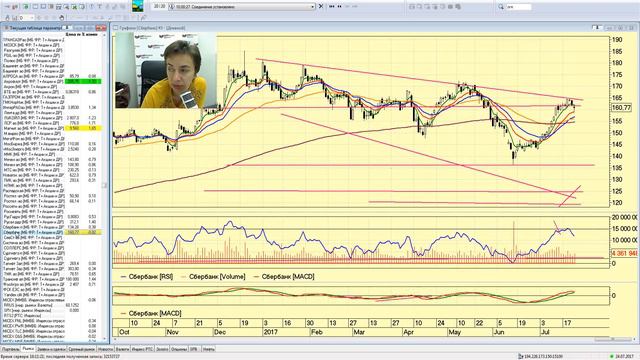The height and width of the screenshot is (360, 640).
Task: Open the Золото tab
Action: tap(162, 349)
